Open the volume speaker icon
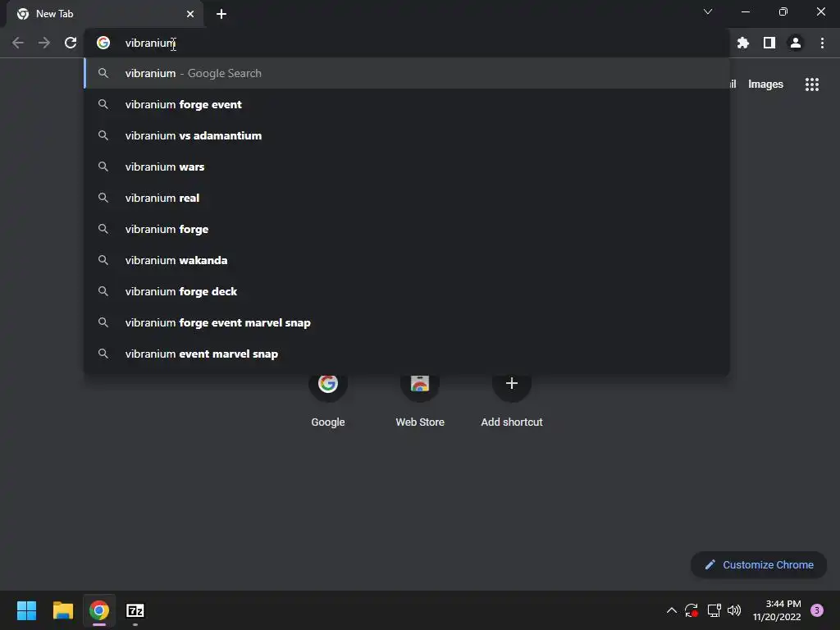 pos(734,610)
